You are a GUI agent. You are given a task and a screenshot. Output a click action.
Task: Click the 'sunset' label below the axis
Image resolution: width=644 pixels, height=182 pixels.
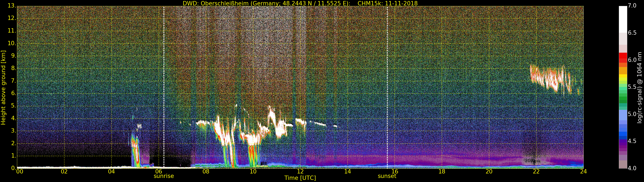(387, 176)
